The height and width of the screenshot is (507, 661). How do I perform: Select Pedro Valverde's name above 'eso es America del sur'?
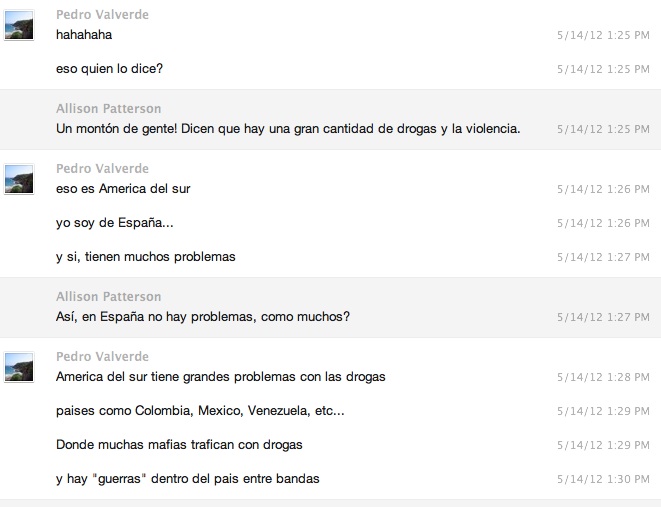pyautogui.click(x=102, y=169)
